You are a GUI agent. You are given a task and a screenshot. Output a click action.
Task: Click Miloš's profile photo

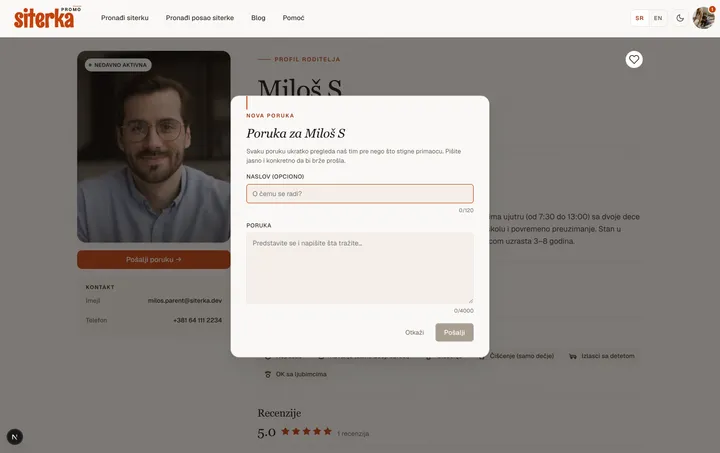click(x=154, y=146)
